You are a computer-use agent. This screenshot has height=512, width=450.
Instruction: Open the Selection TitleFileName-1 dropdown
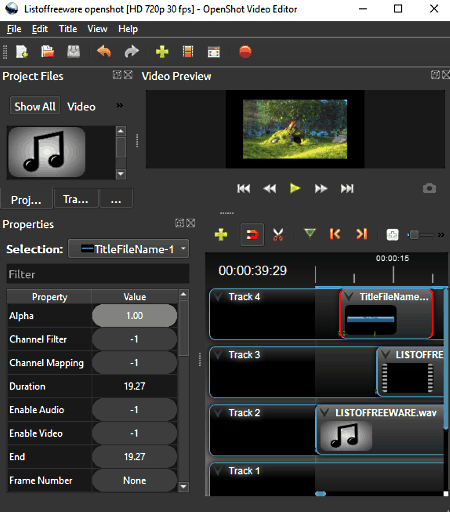[x=128, y=249]
